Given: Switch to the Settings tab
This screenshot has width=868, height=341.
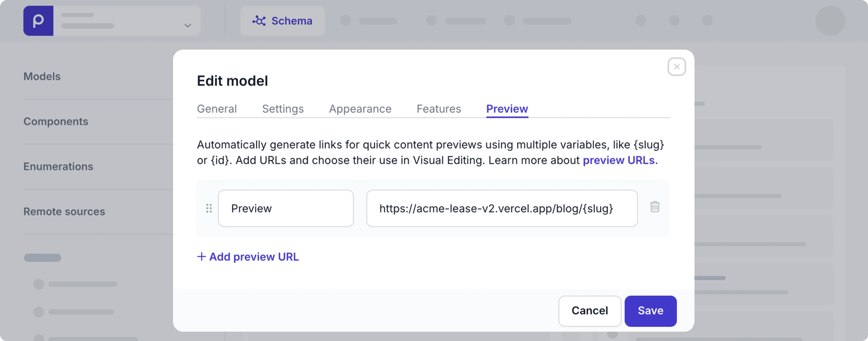Looking at the screenshot, I should click(x=283, y=108).
